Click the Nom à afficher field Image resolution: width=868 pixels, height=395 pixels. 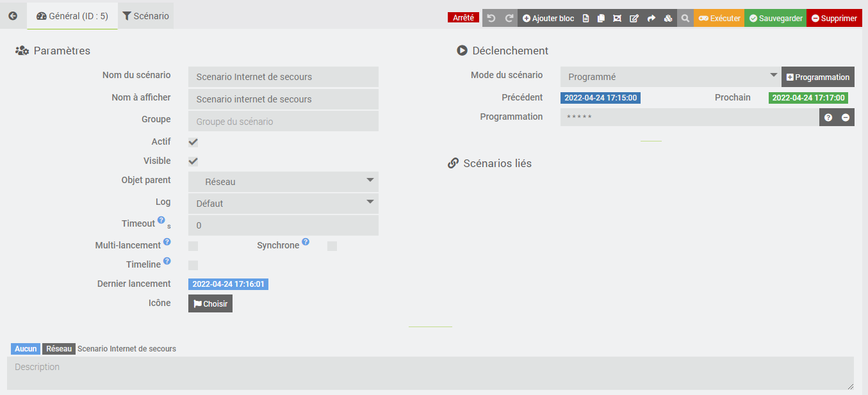[283, 99]
